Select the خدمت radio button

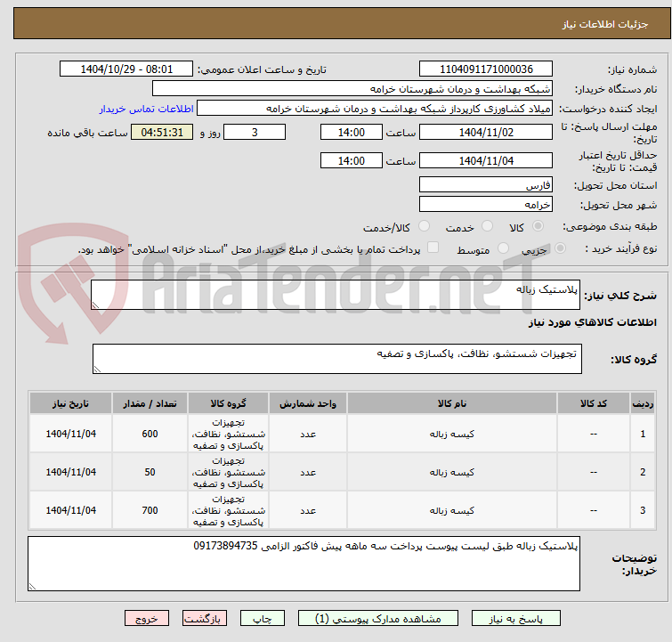pyautogui.click(x=487, y=226)
